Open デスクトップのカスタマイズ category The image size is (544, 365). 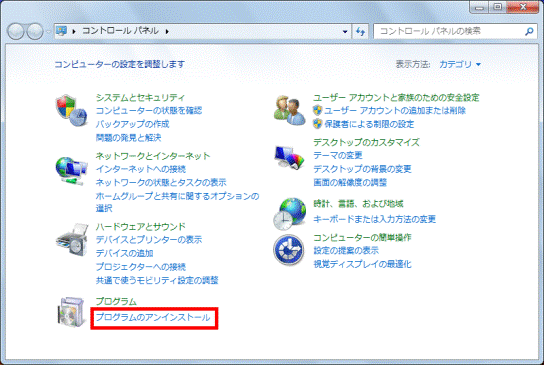[x=366, y=142]
